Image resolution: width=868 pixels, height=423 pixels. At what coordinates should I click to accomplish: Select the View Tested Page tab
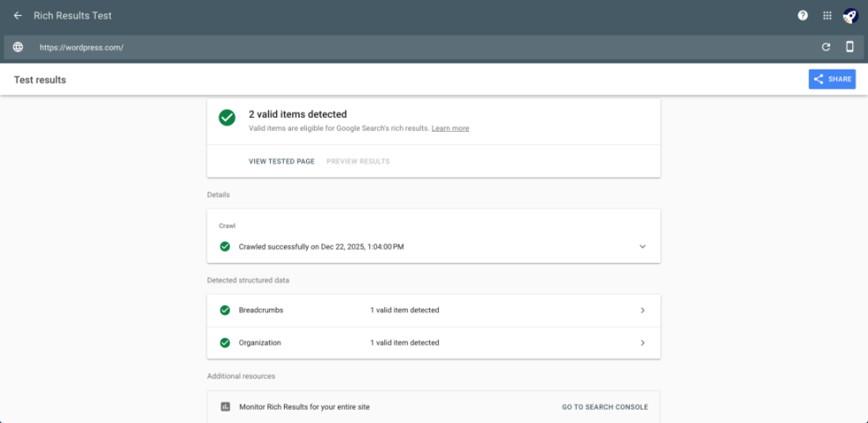[x=281, y=162]
